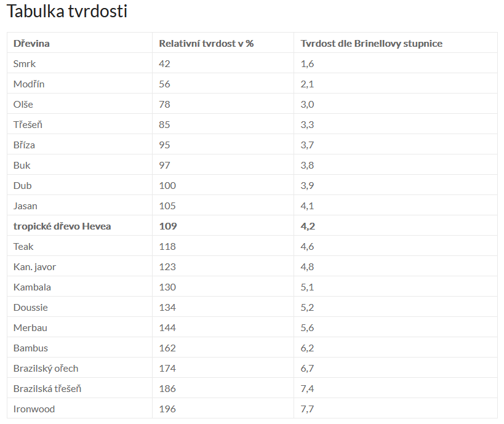Click the Ironwood row name

34,409
